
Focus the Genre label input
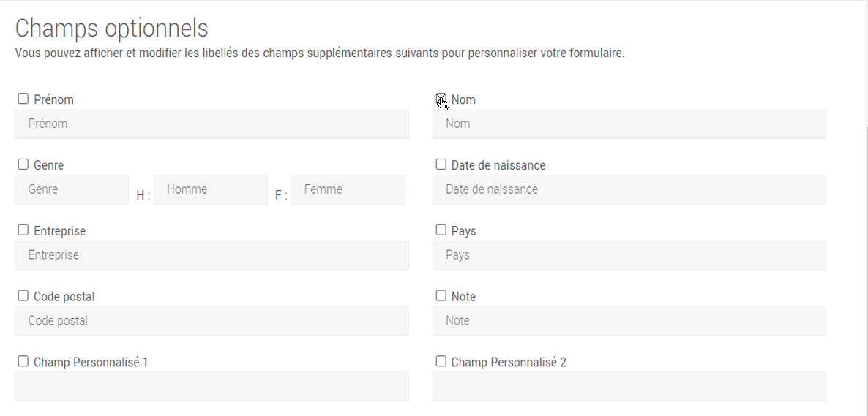[x=72, y=190]
